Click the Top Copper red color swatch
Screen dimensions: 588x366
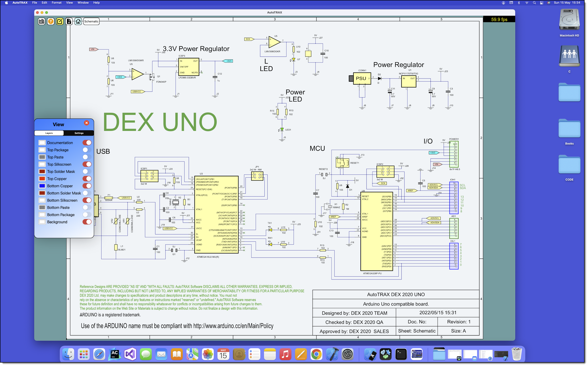[42, 179]
